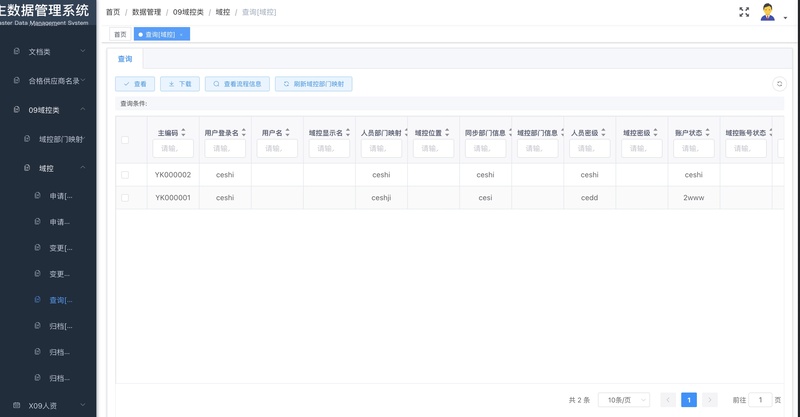The height and width of the screenshot is (417, 800).
Task: Go to the previous page arrow
Action: pos(668,400)
